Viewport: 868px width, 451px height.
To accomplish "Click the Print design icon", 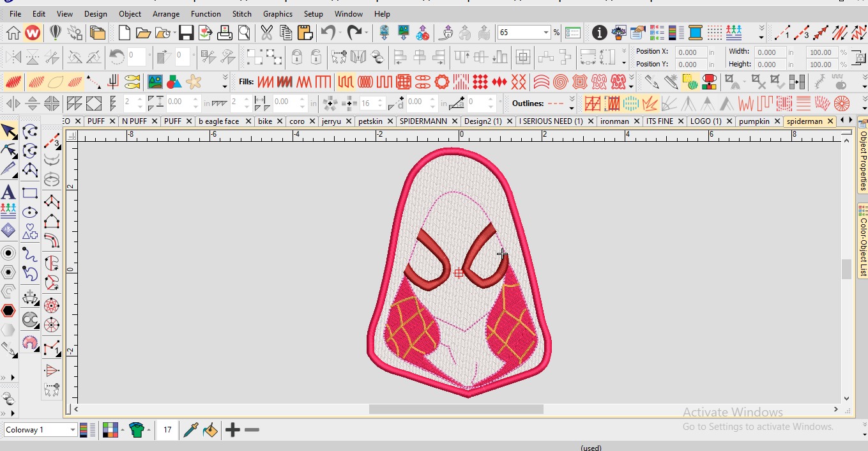I will [x=225, y=33].
